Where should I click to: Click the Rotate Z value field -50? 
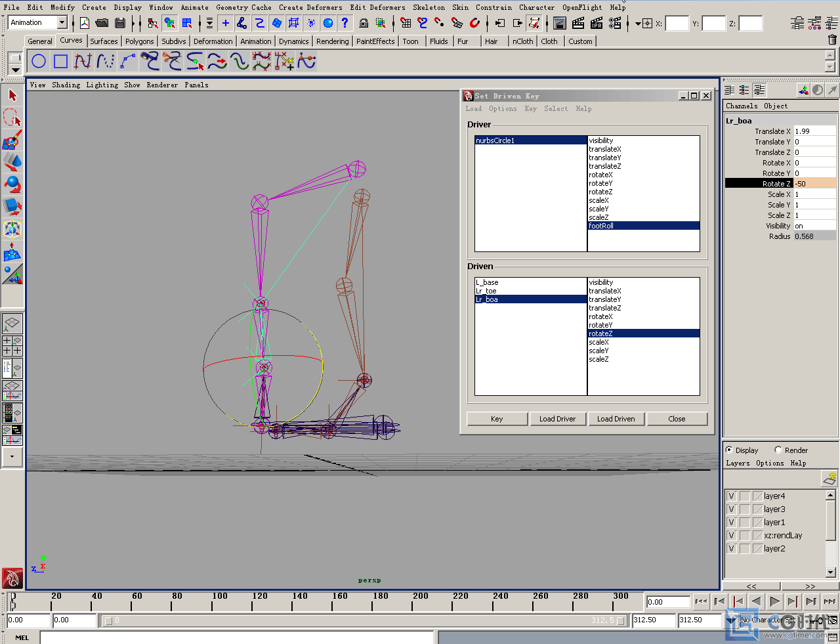tap(814, 184)
